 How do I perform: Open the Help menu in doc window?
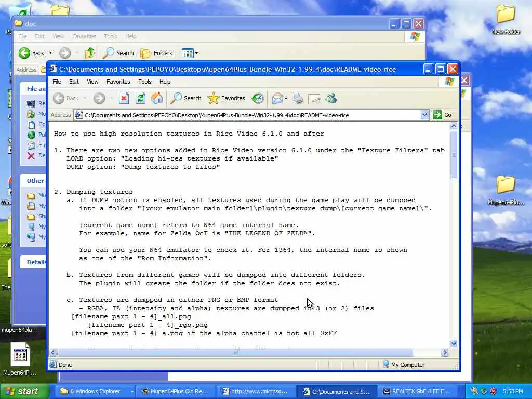click(130, 36)
